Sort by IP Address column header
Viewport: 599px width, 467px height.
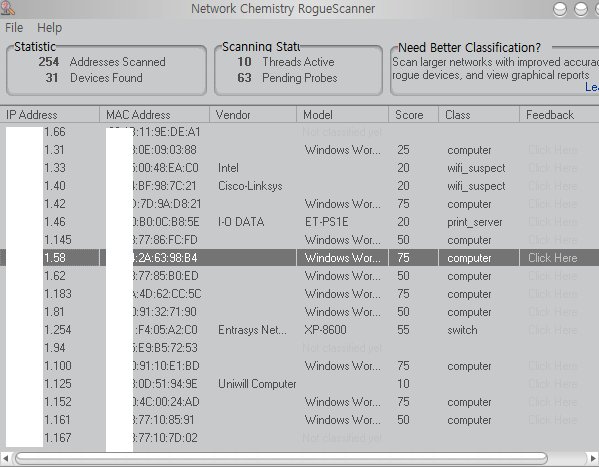[x=50, y=115]
